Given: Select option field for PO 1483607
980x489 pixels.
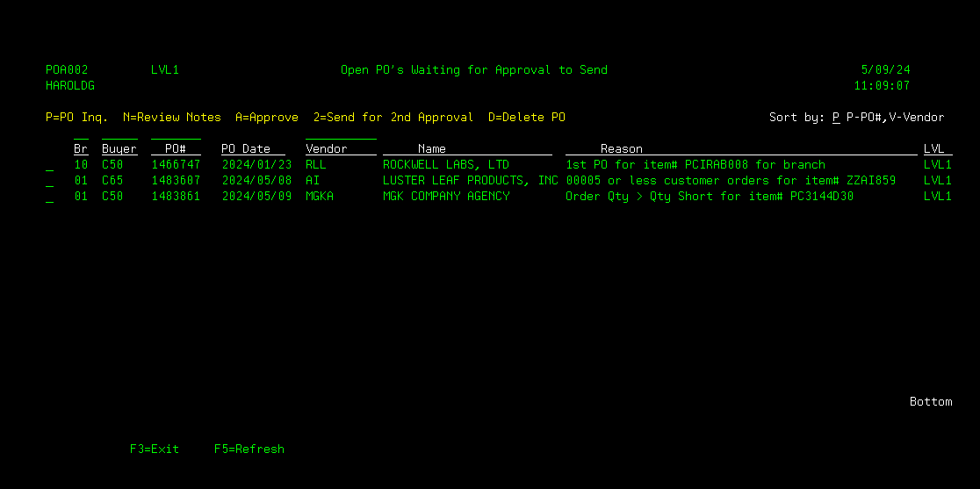Looking at the screenshot, I should (49, 181).
